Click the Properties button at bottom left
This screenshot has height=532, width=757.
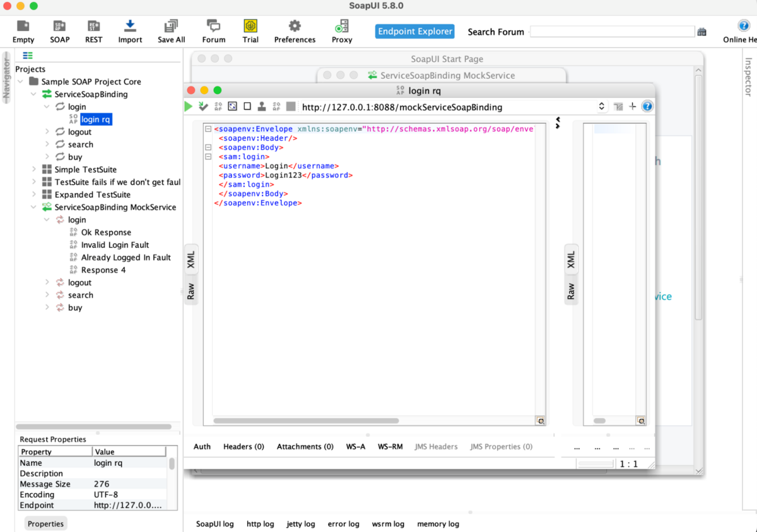[45, 524]
